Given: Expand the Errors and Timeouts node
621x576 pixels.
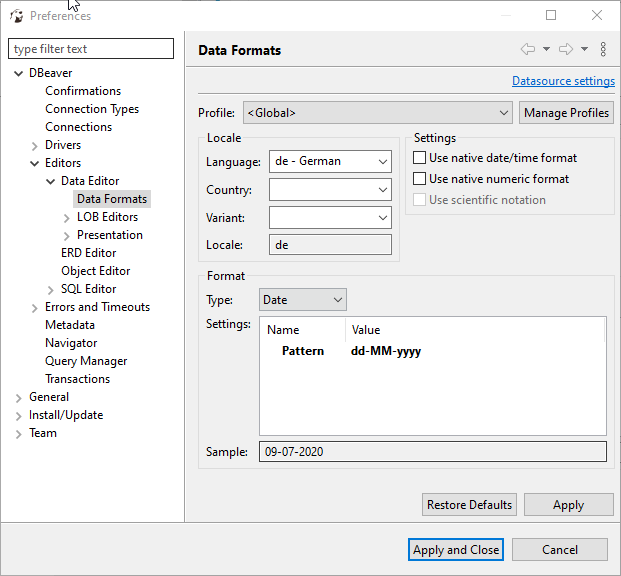Looking at the screenshot, I should (x=34, y=308).
